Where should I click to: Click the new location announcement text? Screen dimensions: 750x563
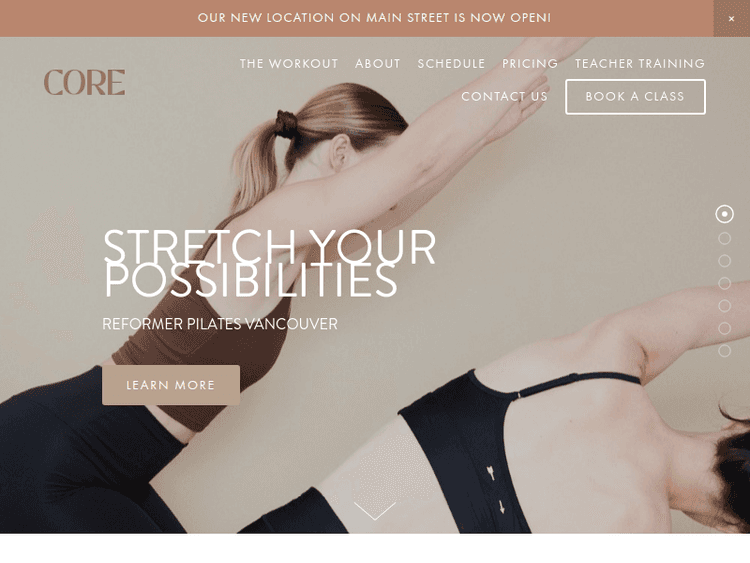pos(375,18)
